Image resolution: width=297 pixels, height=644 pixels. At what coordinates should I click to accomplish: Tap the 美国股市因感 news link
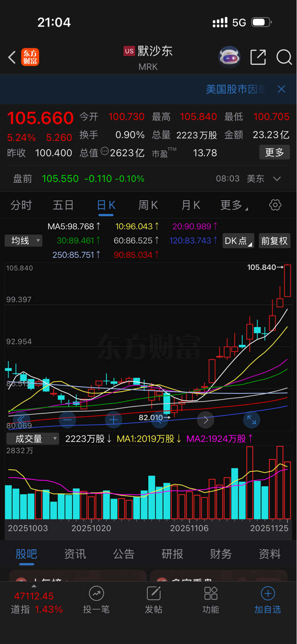tap(236, 89)
